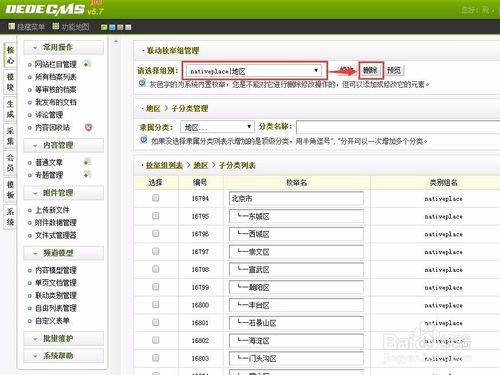Switch to 会员 vertical tab
The image size is (500, 375).
click(10, 163)
